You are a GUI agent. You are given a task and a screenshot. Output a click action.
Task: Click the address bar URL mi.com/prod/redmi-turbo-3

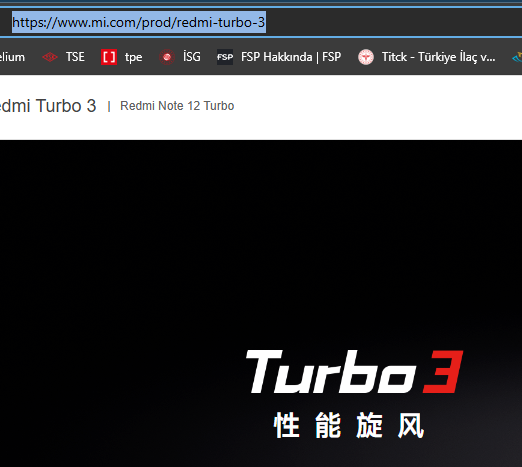139,22
